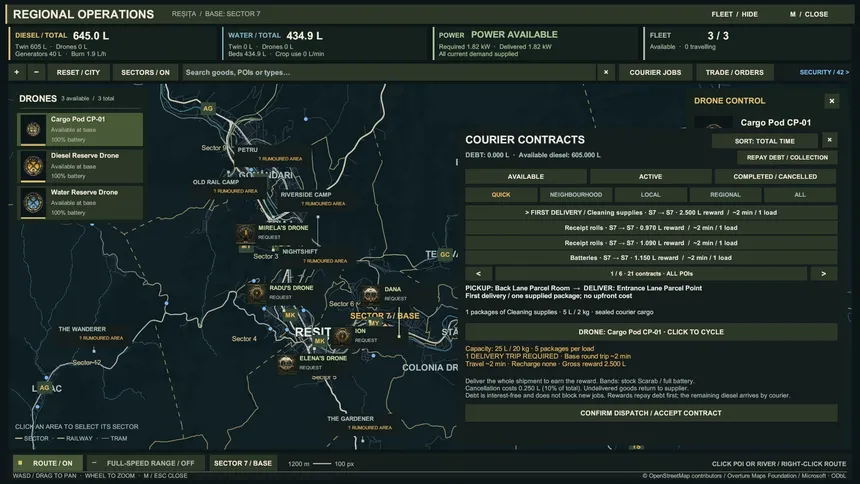Click the Sector 12 map label
Screen dimensions: 860x484
point(87,362)
